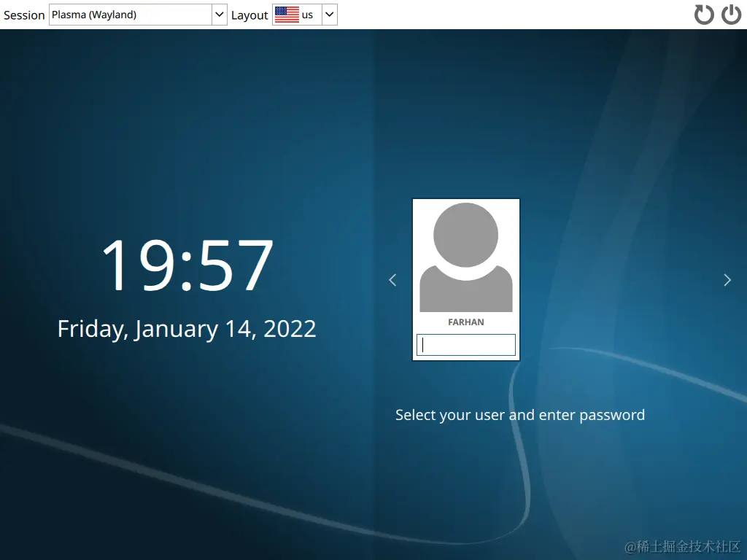Screen dimensions: 747x560
Task: Click the power off icon
Action: [x=731, y=14]
